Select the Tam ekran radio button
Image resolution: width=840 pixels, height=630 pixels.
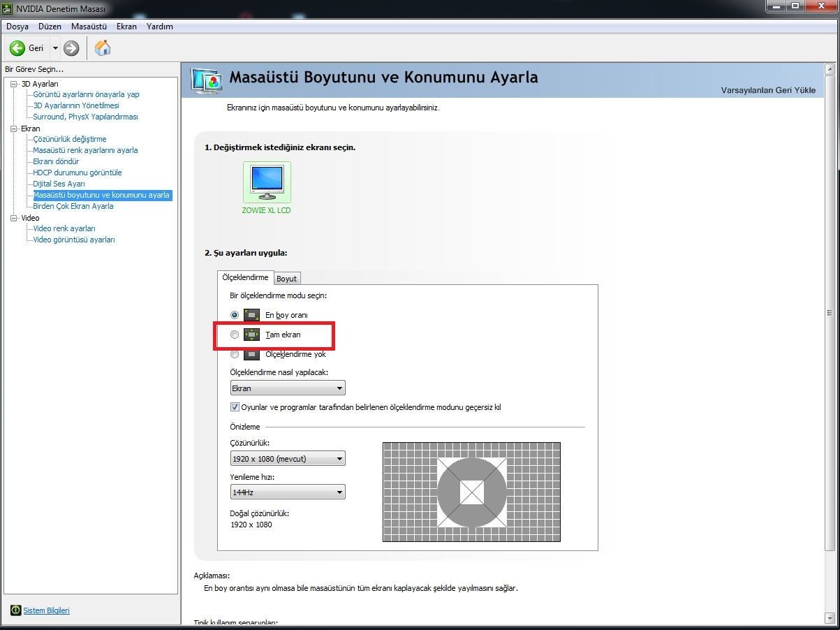coord(235,335)
